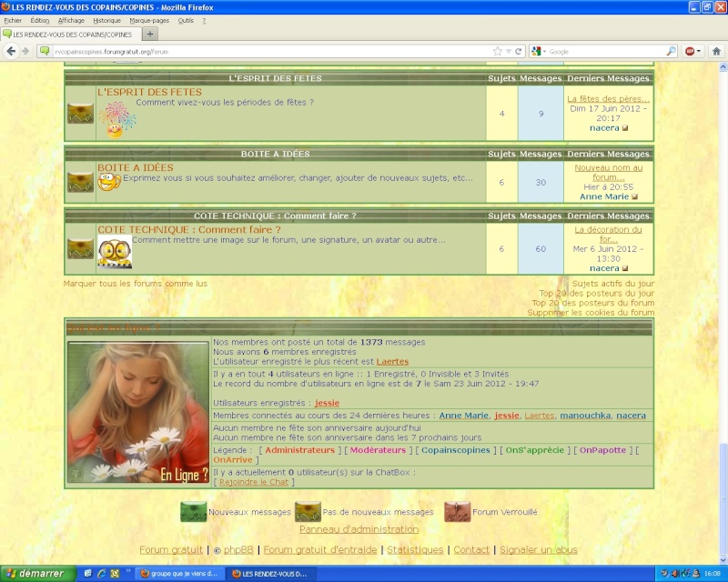
Task: Open Top 20 des posteurs du jour
Action: point(597,294)
